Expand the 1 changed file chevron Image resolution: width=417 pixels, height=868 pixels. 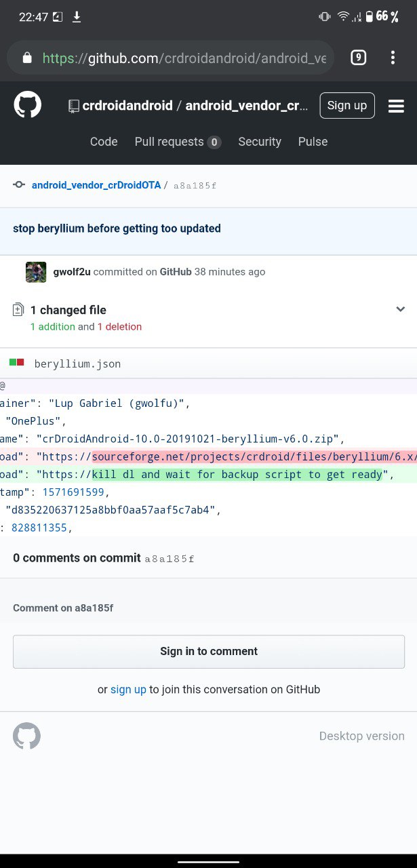[x=400, y=309]
